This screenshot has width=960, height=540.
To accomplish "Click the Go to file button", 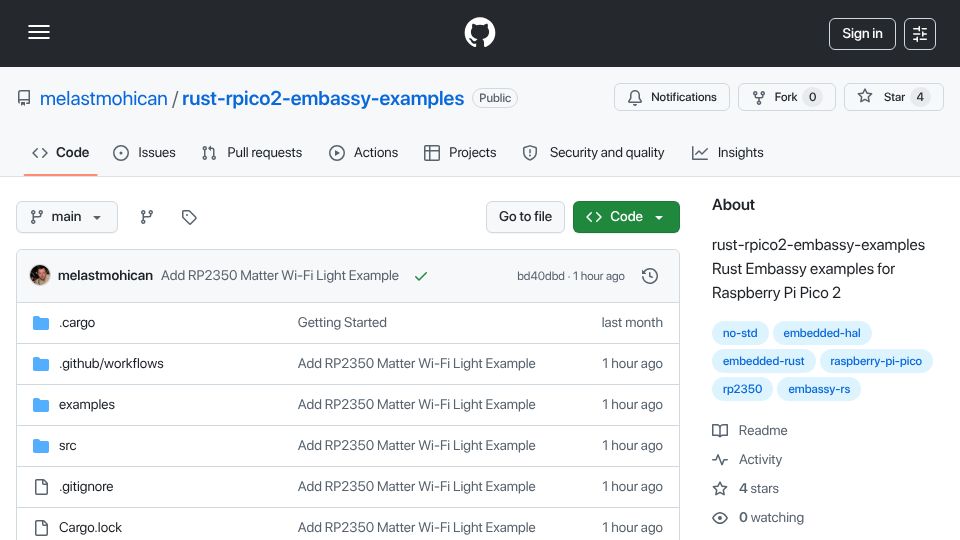I will 525,217.
